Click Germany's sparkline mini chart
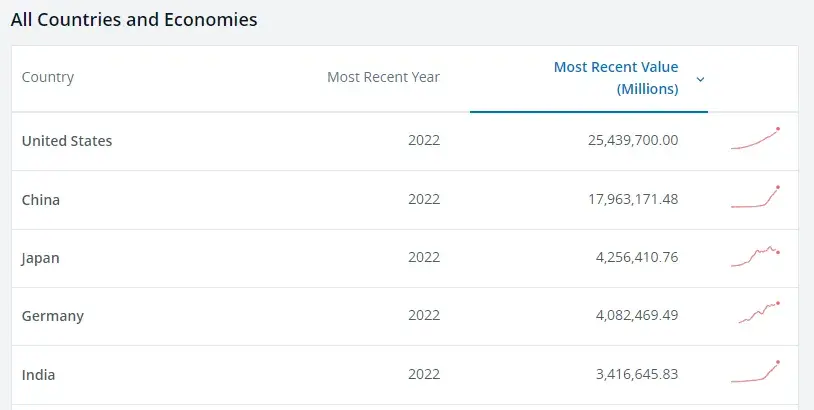 pyautogui.click(x=758, y=314)
